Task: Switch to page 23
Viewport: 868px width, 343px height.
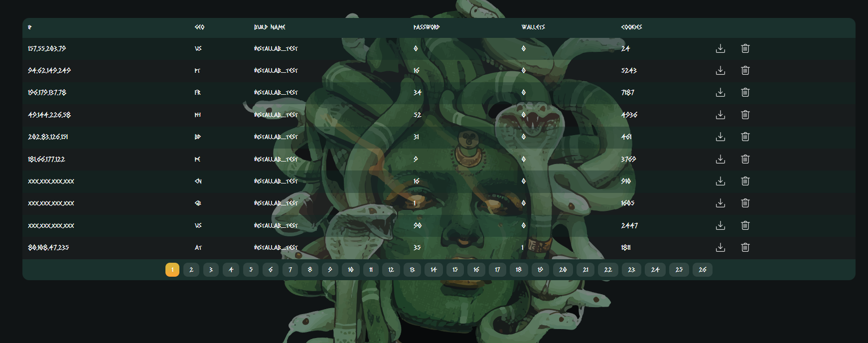Action: pyautogui.click(x=631, y=270)
